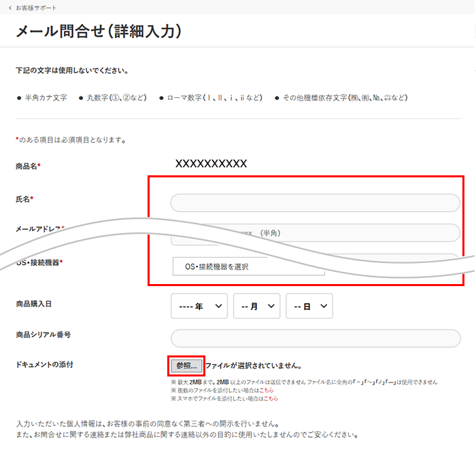Click the メール問合せ(詳細入力) heading
The height and width of the screenshot is (456, 476).
(99, 31)
